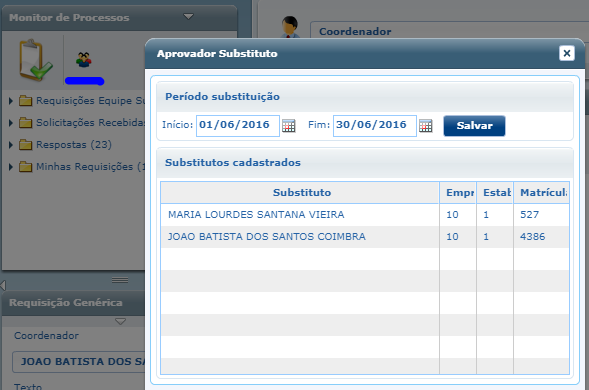Expand the Respostas (23) tree node

11,145
